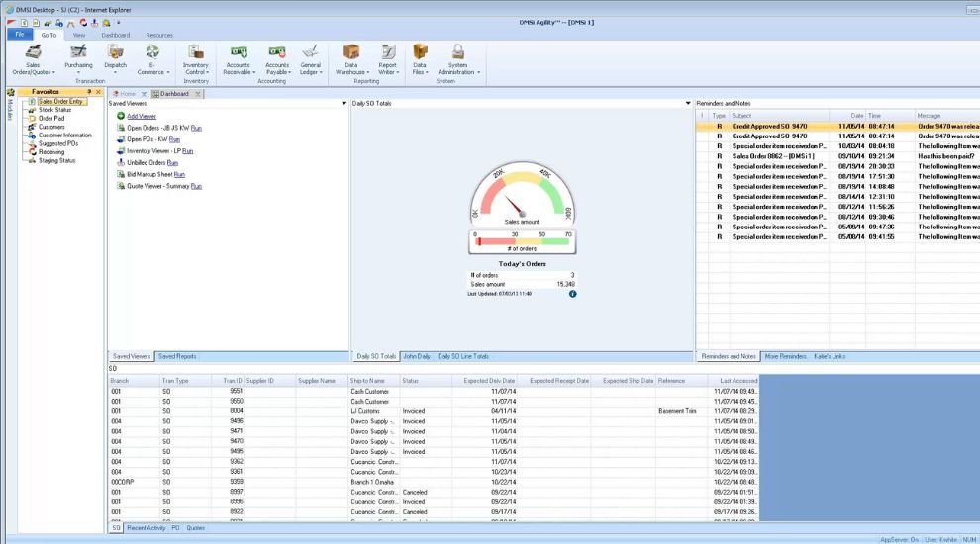Open the Report Writer ribbon icon
The image size is (980, 544).
(x=387, y=59)
